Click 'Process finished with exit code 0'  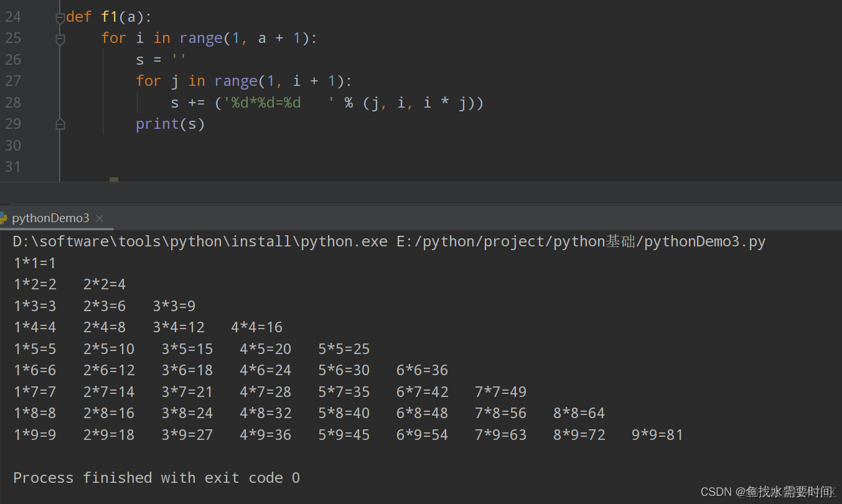point(156,478)
